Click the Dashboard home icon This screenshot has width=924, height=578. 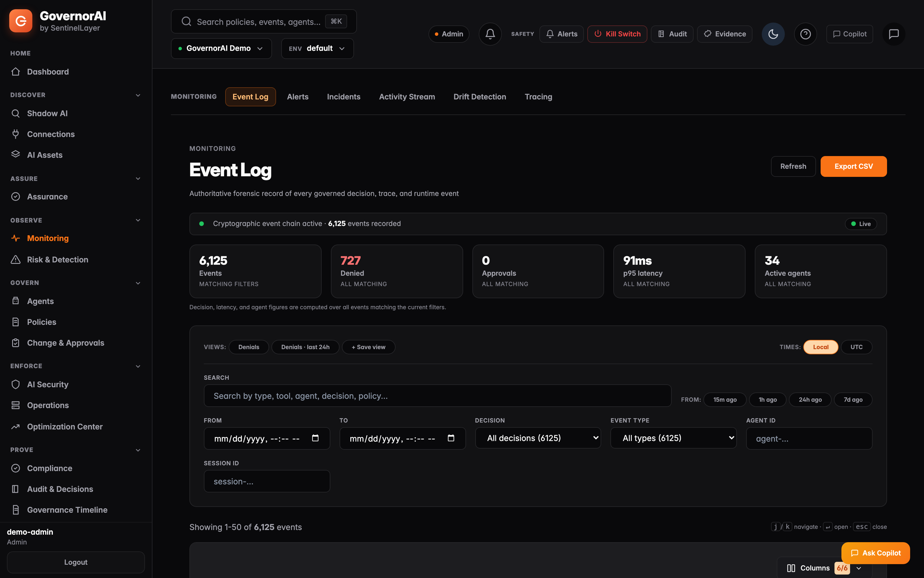click(16, 71)
